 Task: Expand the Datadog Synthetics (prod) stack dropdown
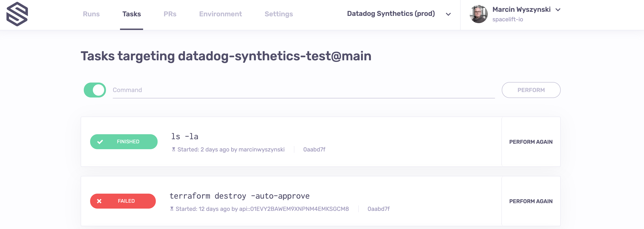(448, 14)
